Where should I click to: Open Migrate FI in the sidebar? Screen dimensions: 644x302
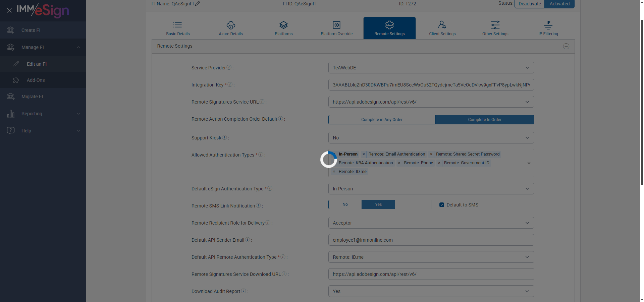(43, 97)
